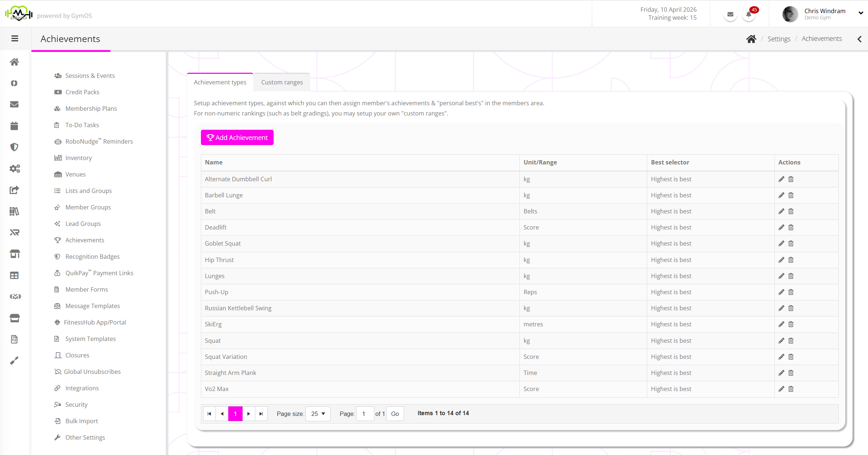Open the envelope messages icon in header
This screenshot has height=455, width=868.
point(730,15)
